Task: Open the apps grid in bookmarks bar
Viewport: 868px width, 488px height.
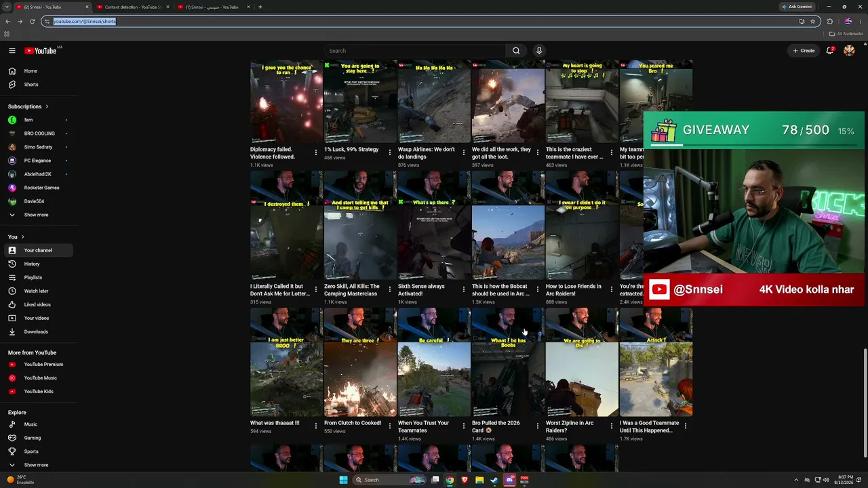Action: 7,34
